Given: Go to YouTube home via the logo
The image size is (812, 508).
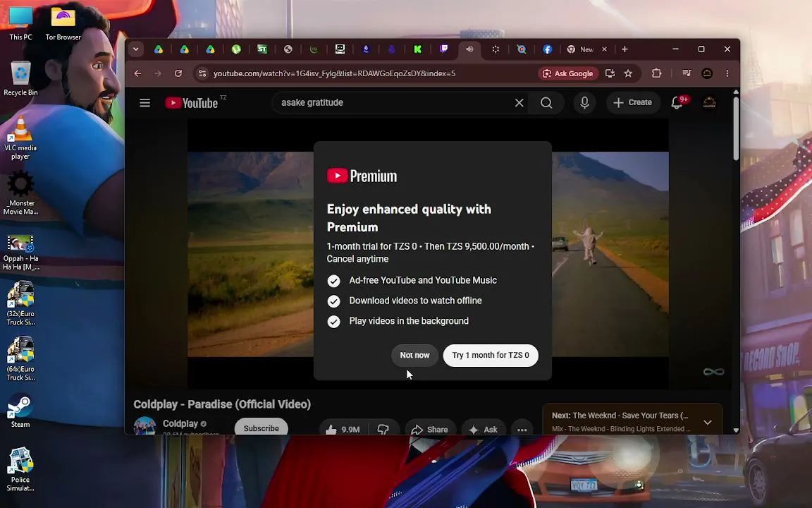Looking at the screenshot, I should pos(191,103).
